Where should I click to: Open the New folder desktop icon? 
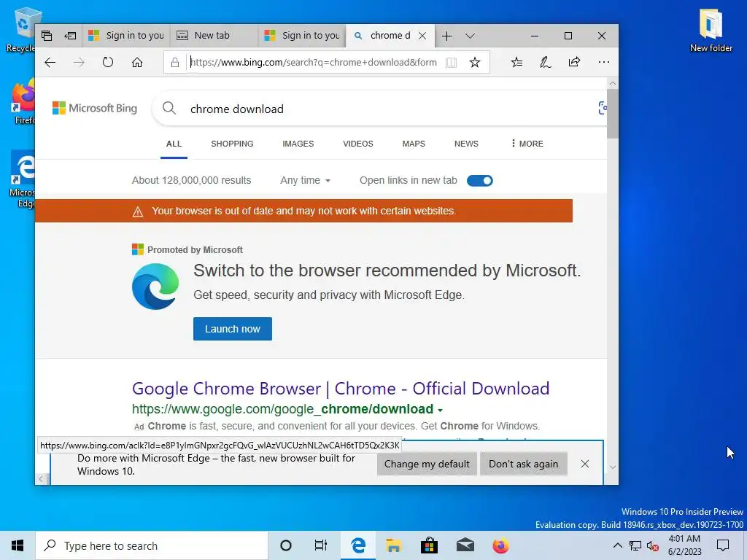click(x=711, y=30)
